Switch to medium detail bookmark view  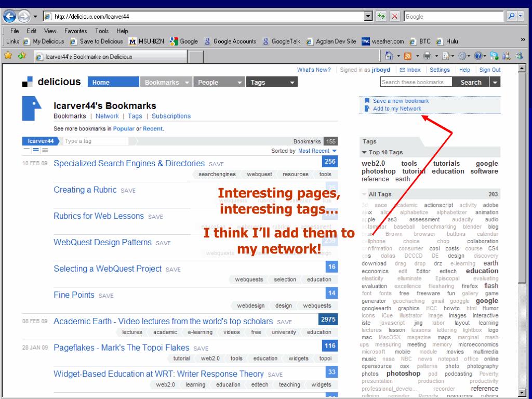click(x=36, y=150)
